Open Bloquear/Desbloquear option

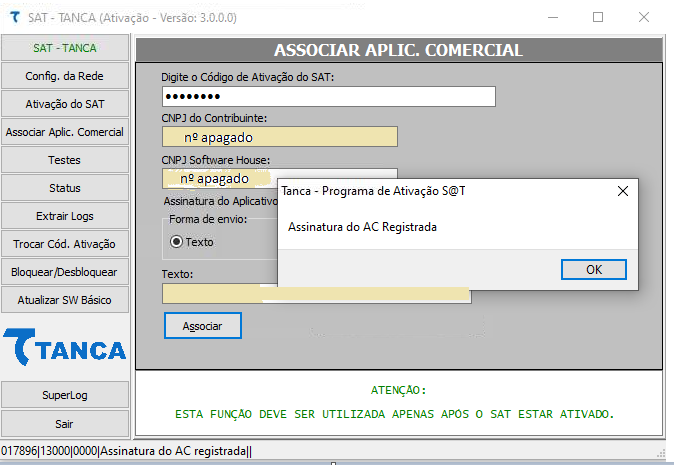click(x=65, y=272)
